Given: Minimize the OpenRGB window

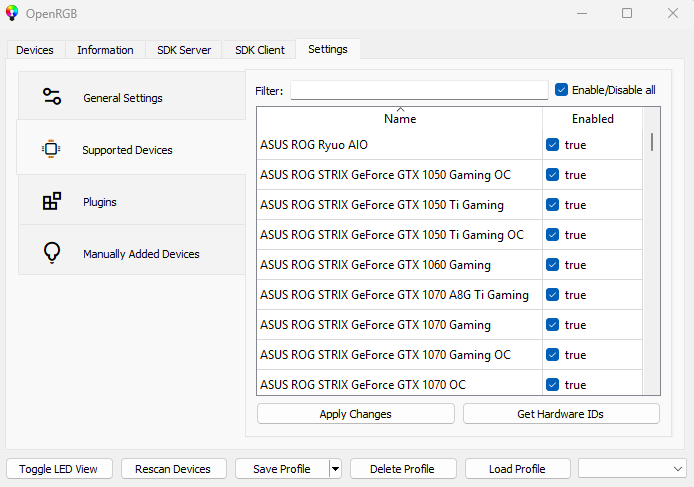Looking at the screenshot, I should click(582, 13).
